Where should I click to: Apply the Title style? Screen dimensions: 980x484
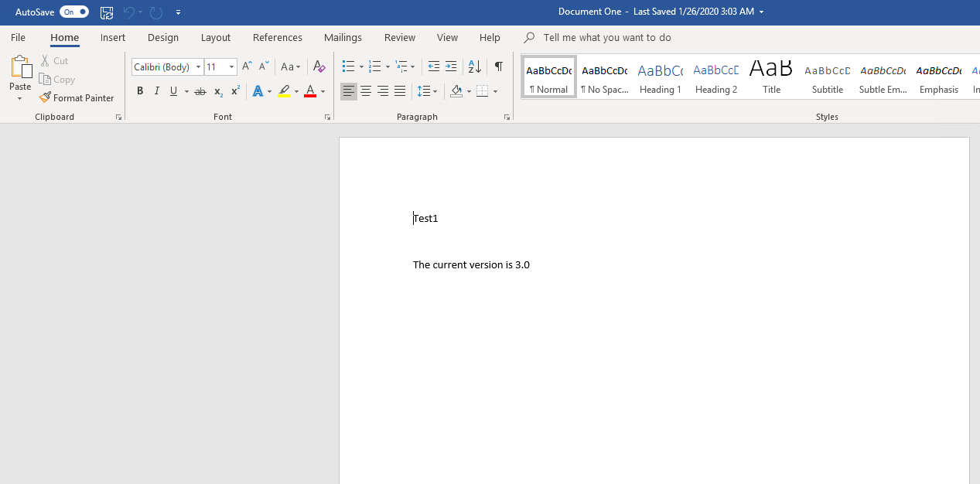point(772,77)
